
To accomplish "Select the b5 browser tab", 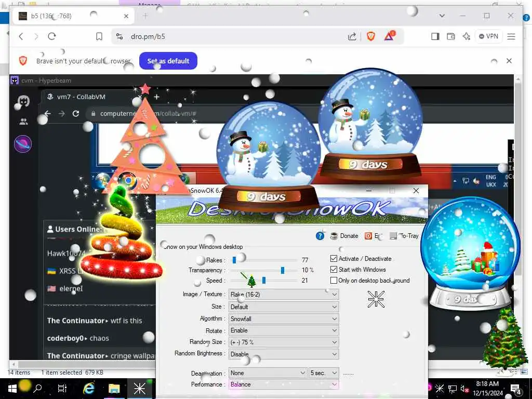I will [73, 16].
